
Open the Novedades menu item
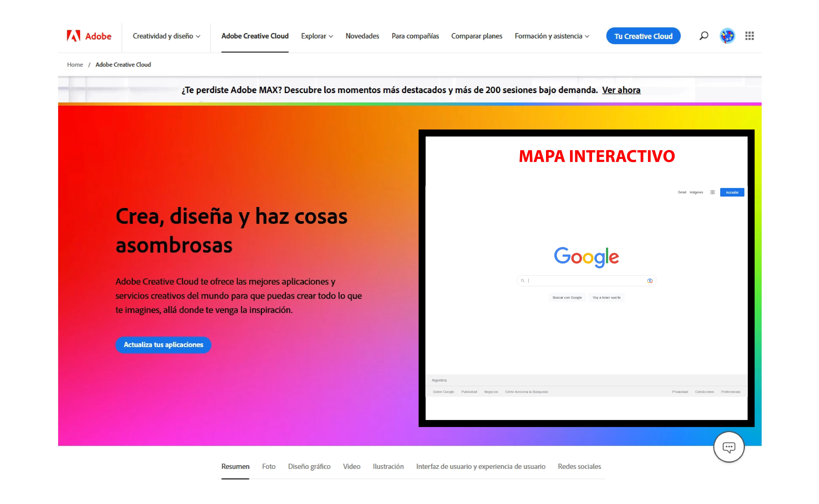pos(362,36)
